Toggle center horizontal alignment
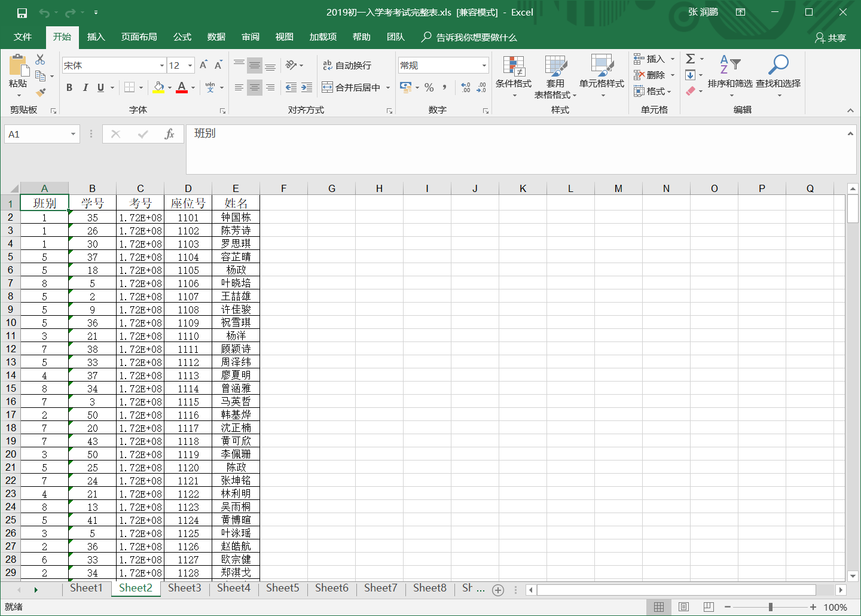This screenshot has width=861, height=616. pos(255,87)
